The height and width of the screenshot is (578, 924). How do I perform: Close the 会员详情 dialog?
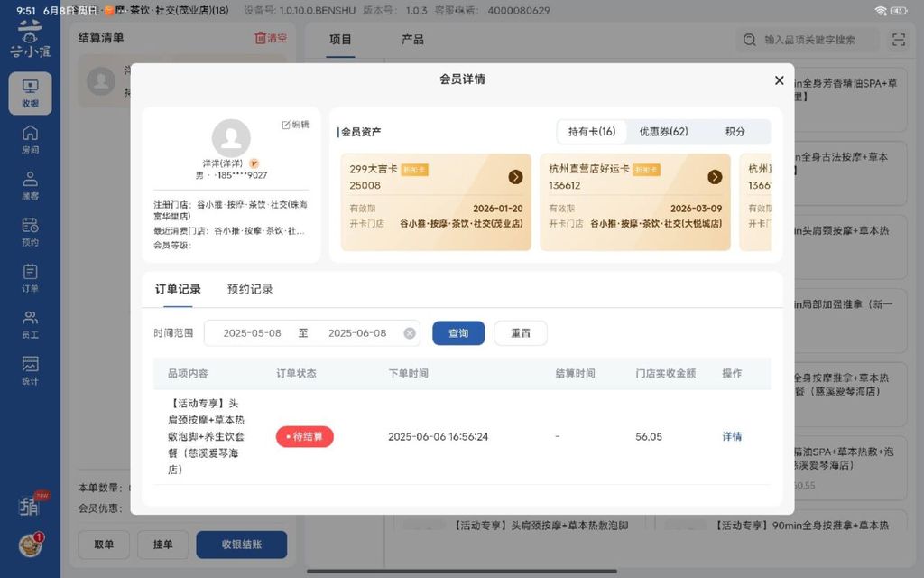coord(779,80)
